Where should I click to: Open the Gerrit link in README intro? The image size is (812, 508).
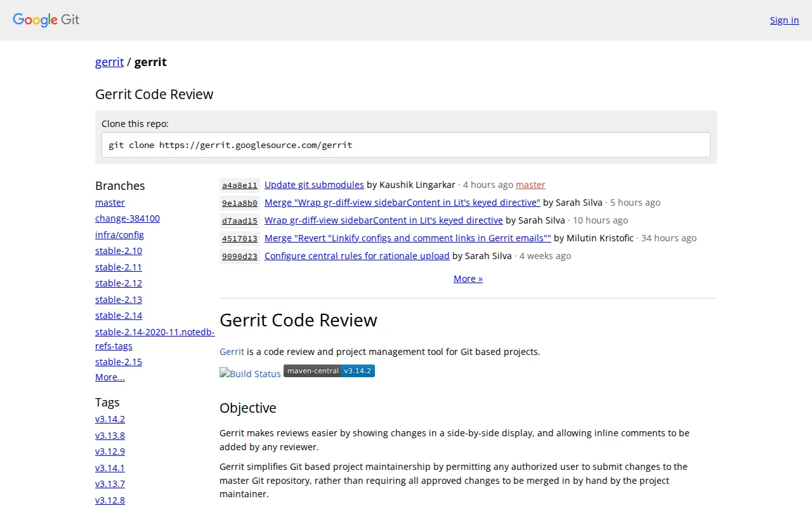(232, 351)
